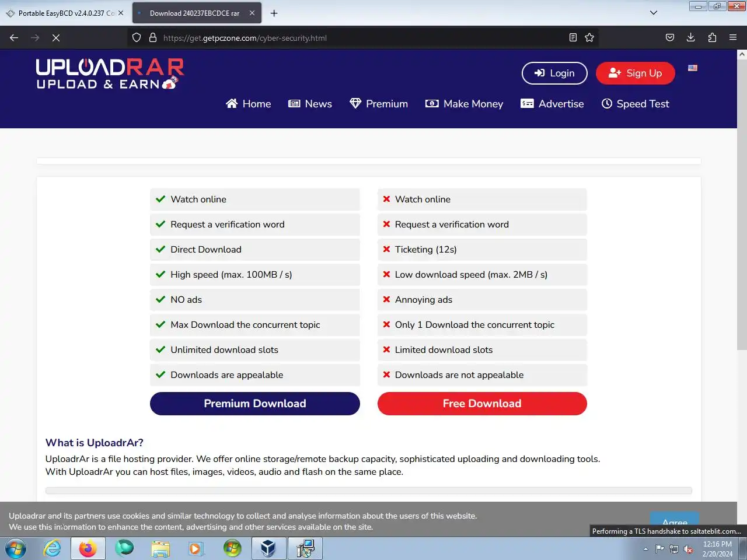The width and height of the screenshot is (747, 560).
Task: Open the Windows Start button
Action: click(16, 549)
